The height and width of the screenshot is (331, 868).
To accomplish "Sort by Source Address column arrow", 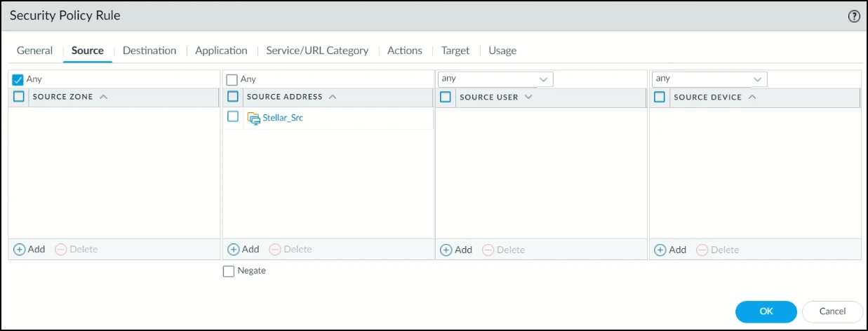I will [x=333, y=97].
